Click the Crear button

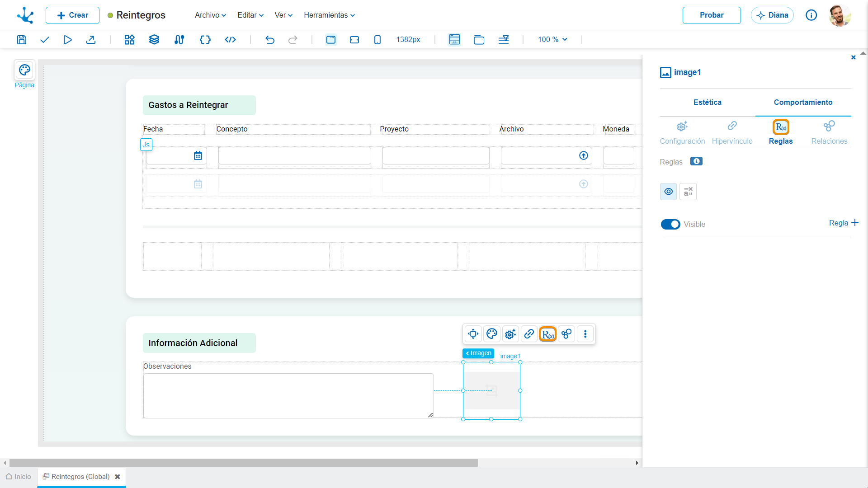pos(72,15)
